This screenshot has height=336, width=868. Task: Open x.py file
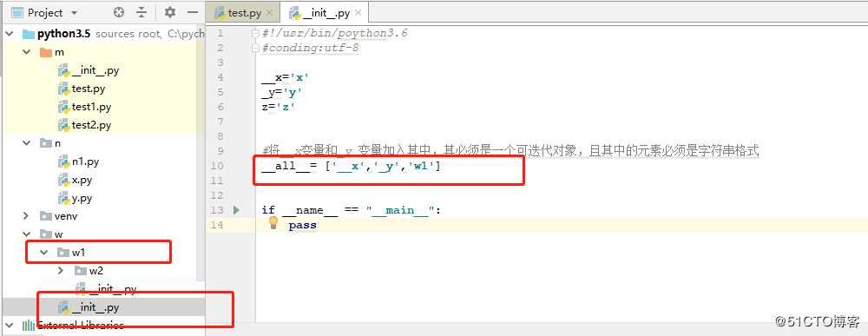click(x=82, y=180)
